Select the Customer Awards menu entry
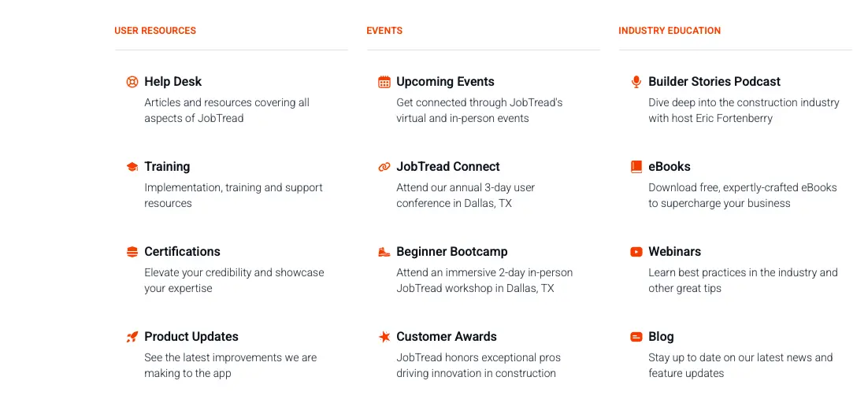 [447, 337]
